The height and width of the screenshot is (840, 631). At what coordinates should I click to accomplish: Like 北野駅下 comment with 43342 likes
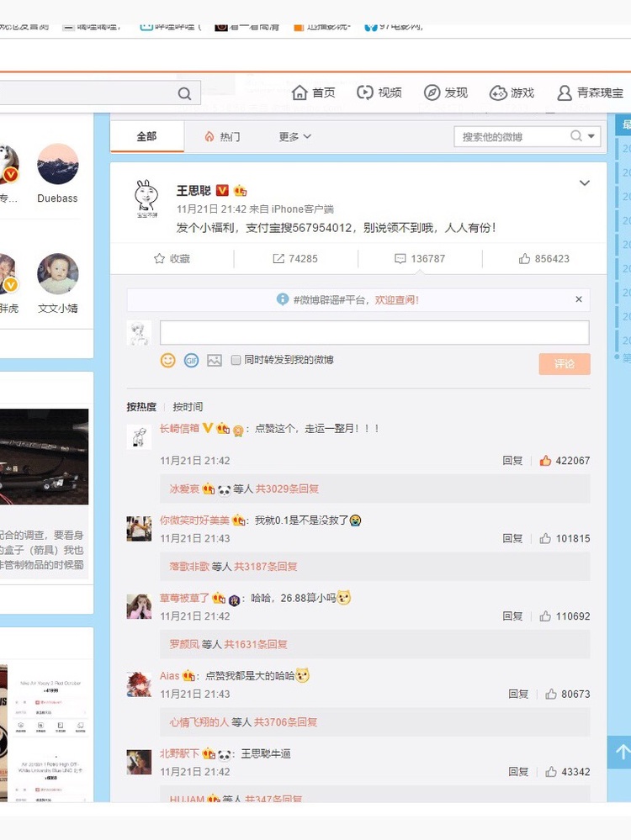[x=550, y=772]
